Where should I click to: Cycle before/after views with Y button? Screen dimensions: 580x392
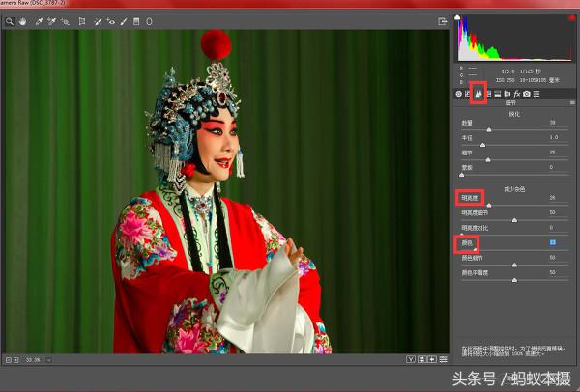pos(411,359)
